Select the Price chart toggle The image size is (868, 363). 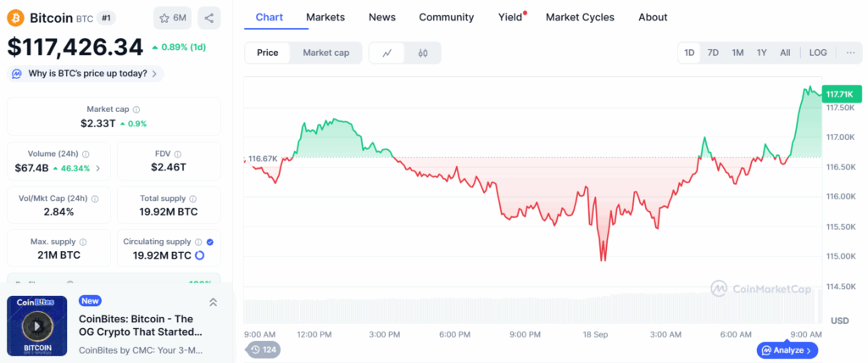(267, 53)
